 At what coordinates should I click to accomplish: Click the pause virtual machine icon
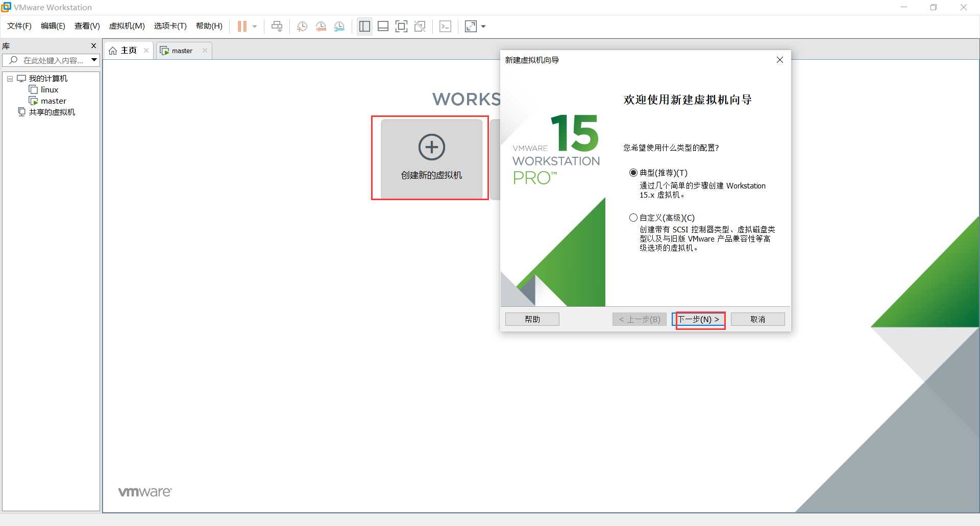242,26
